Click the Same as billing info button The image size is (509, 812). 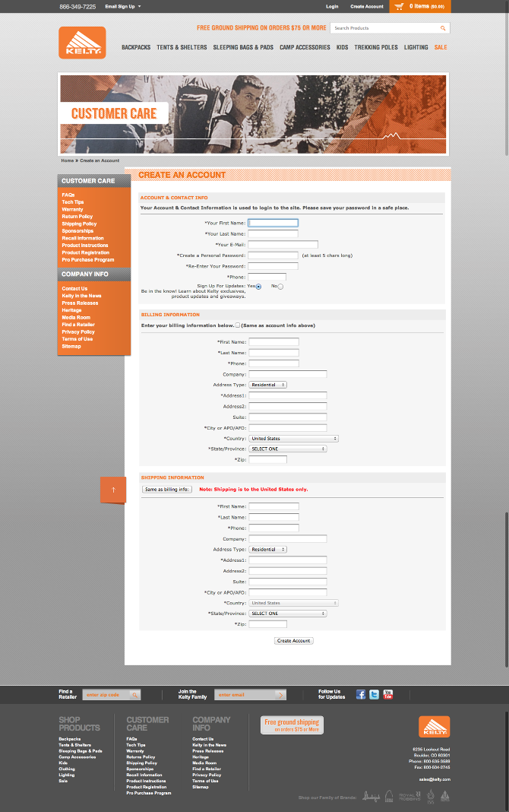(167, 490)
